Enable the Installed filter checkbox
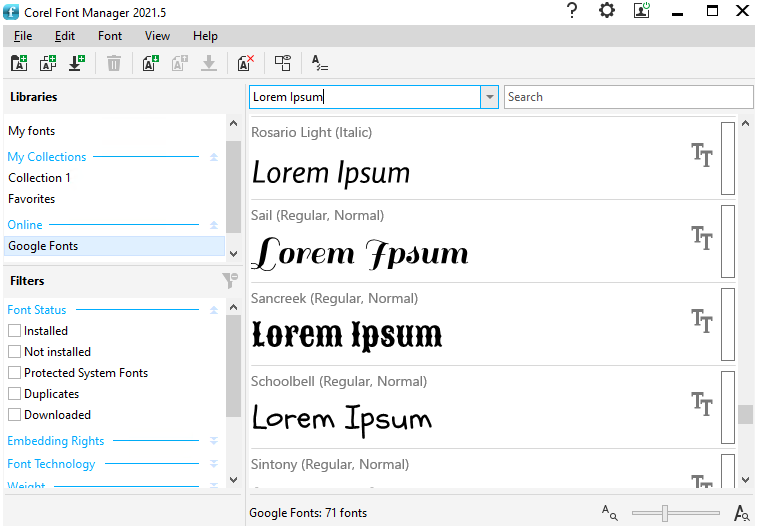759x530 pixels. (x=14, y=331)
